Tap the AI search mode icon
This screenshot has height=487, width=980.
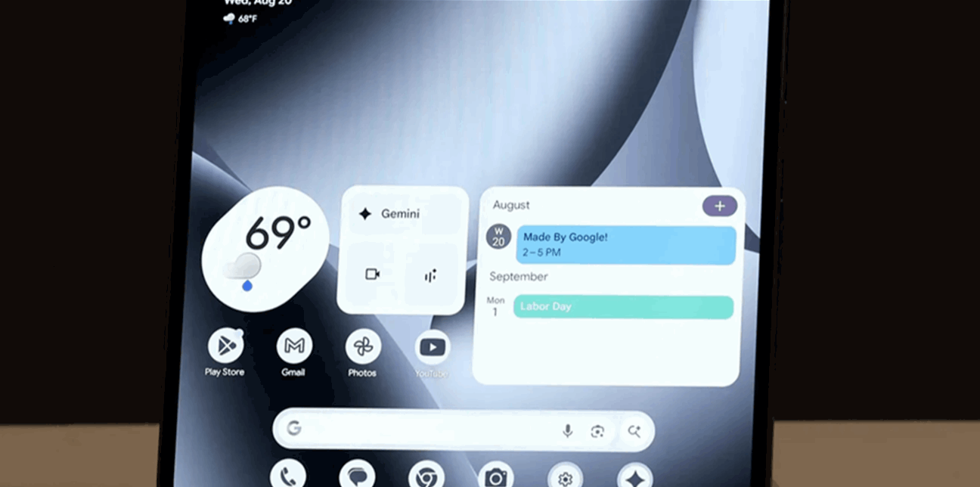[634, 432]
